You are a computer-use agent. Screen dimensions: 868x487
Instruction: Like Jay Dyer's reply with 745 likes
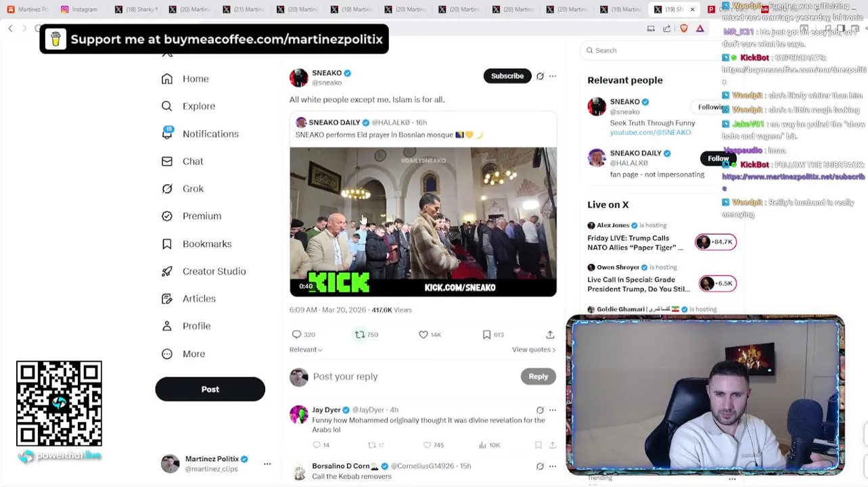point(427,445)
